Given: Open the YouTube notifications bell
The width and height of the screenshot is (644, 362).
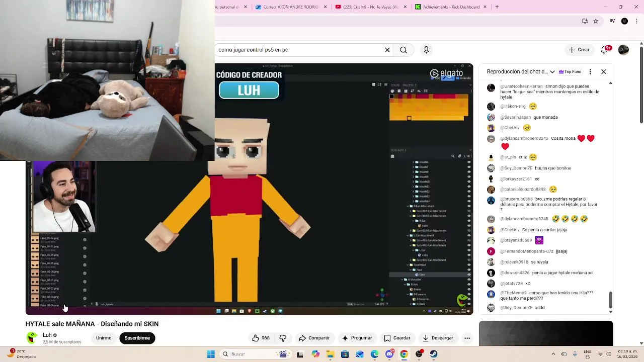Looking at the screenshot, I should [605, 50].
